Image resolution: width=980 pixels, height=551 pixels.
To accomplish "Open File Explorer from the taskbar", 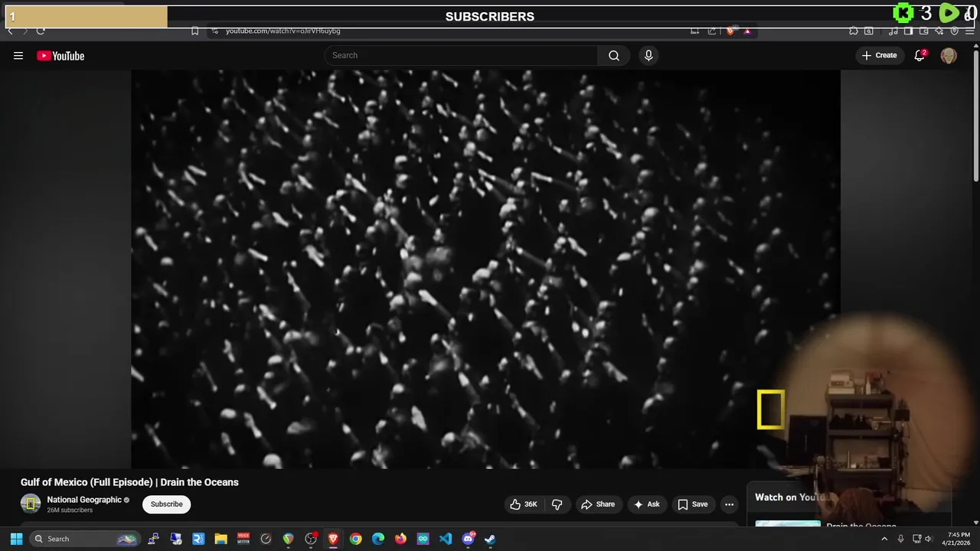I will 220,539.
